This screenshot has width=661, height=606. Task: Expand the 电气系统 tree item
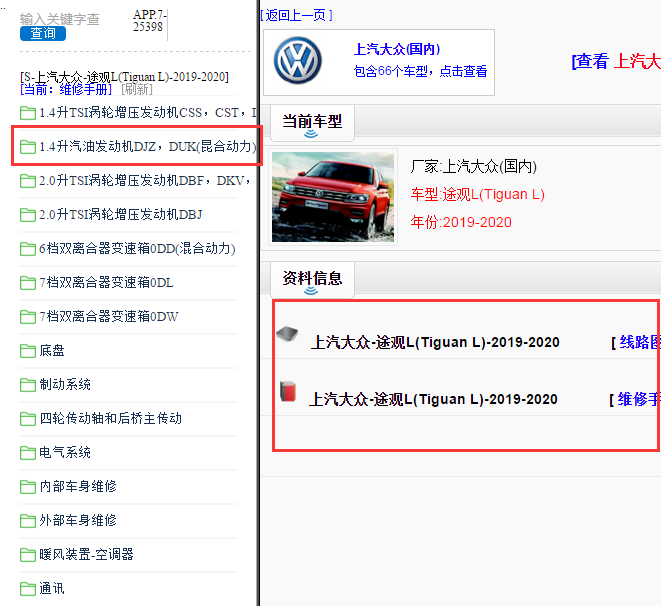pos(65,453)
